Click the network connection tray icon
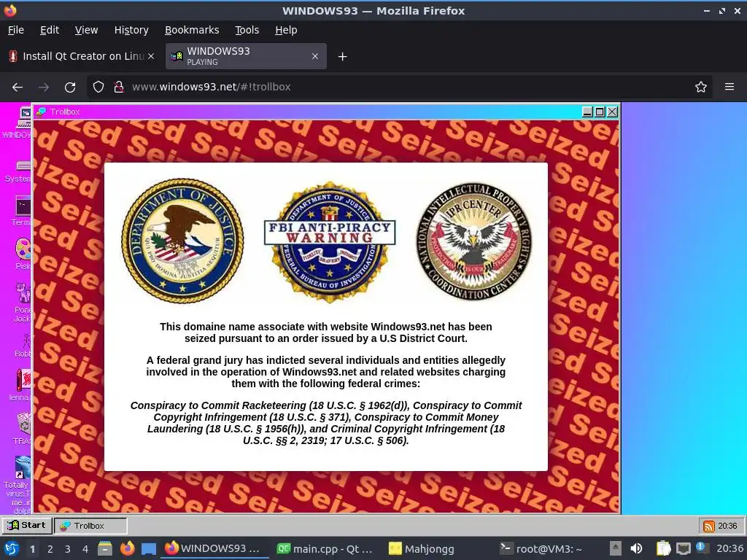The width and height of the screenshot is (747, 560). pyautogui.click(x=683, y=548)
